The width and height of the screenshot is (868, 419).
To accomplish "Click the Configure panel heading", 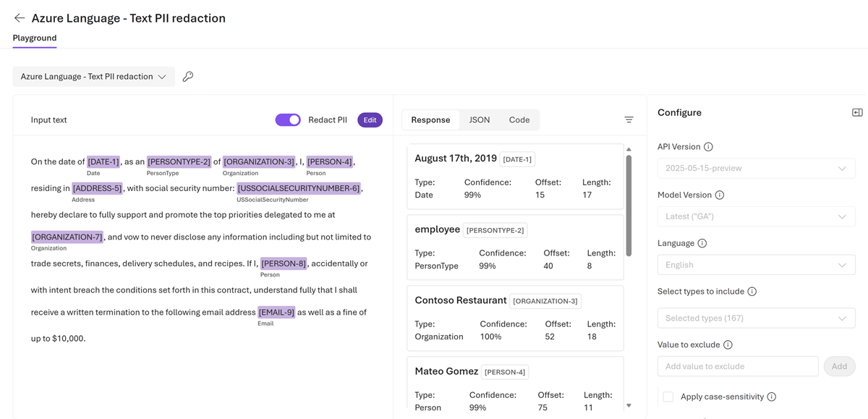I will point(679,113).
